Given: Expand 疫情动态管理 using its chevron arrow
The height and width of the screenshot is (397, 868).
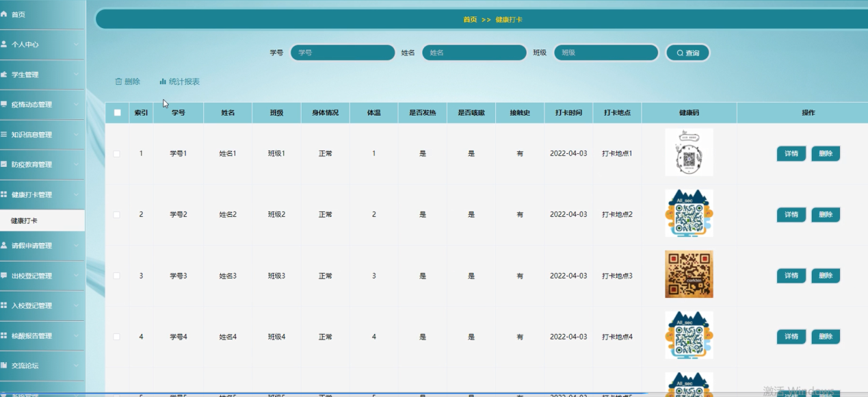Looking at the screenshot, I should [x=77, y=105].
